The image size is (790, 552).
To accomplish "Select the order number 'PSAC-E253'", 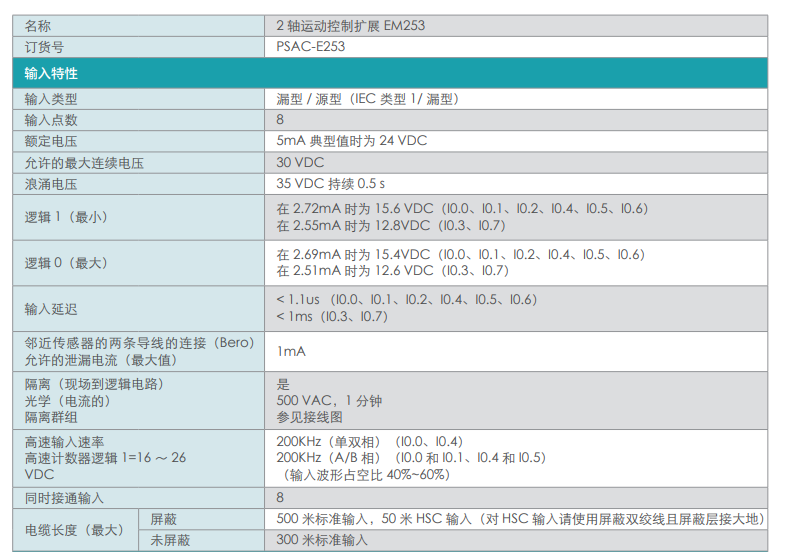I will tap(310, 47).
